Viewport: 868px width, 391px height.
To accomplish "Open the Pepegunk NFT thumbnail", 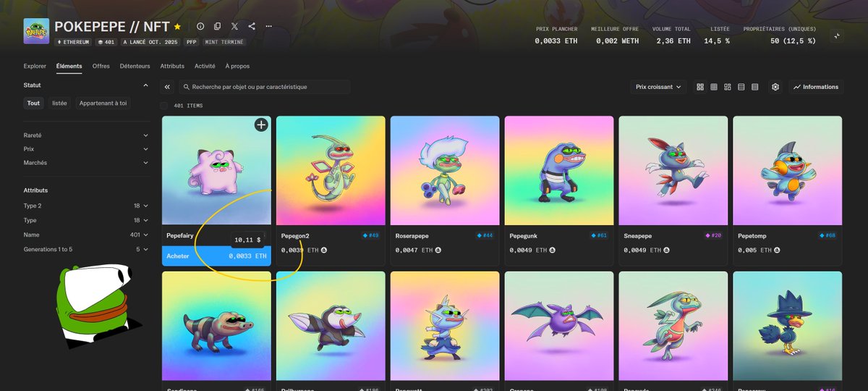I will pyautogui.click(x=559, y=170).
